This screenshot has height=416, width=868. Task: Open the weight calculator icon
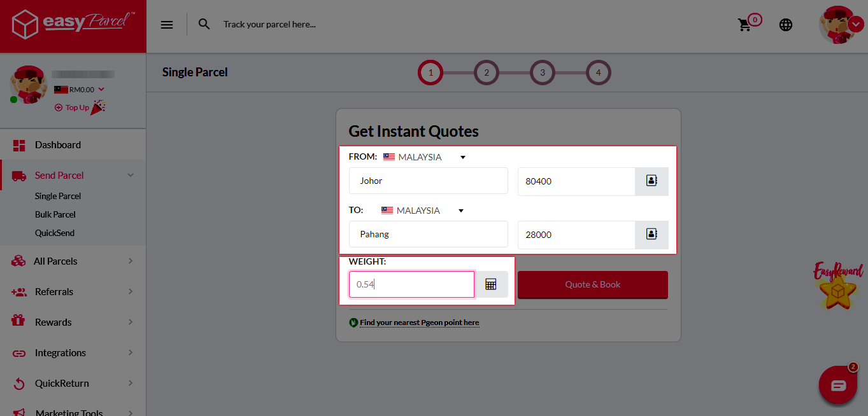point(491,284)
